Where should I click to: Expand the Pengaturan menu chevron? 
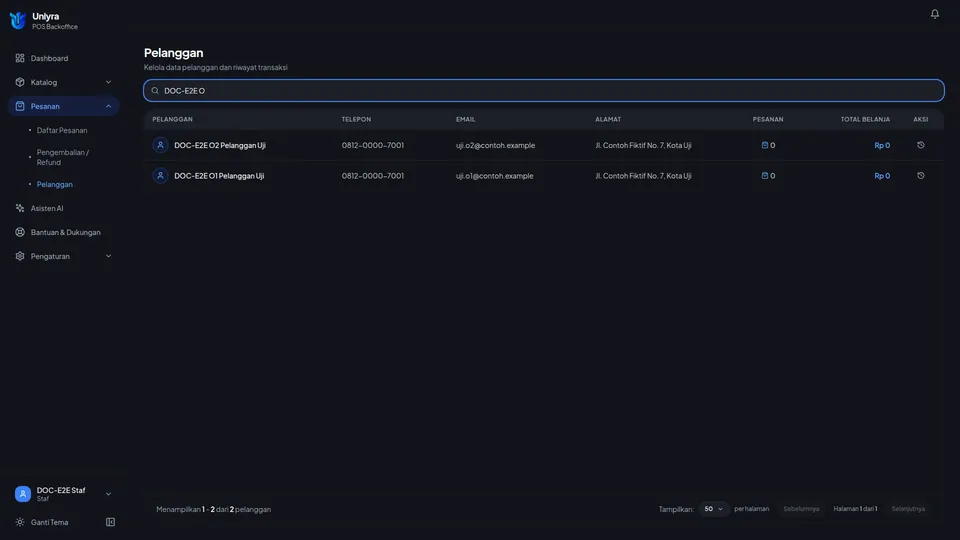108,256
